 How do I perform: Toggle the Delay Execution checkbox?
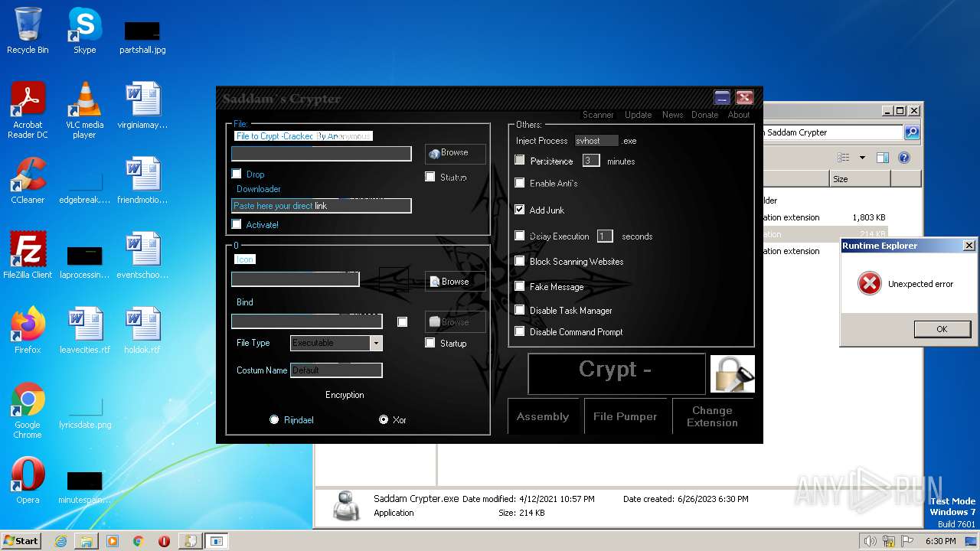coord(520,236)
